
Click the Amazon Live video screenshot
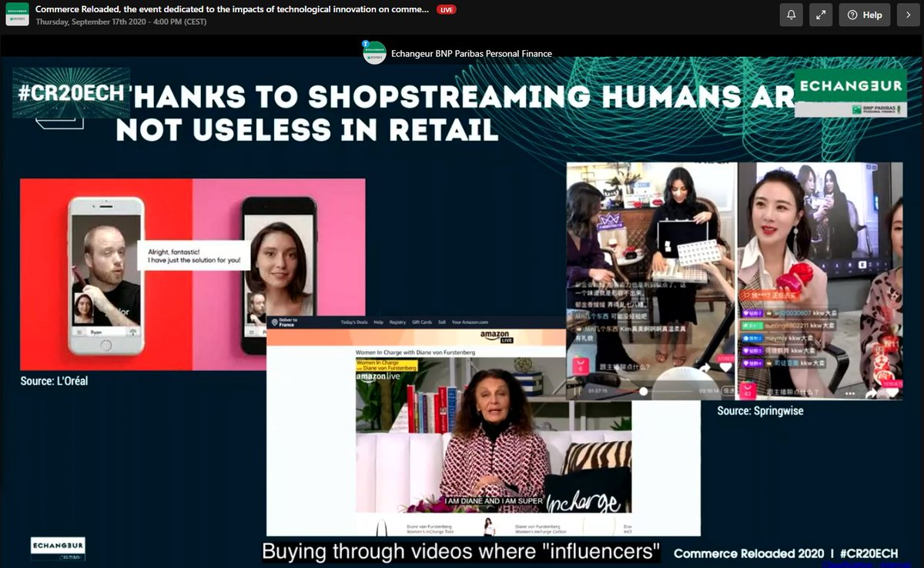coord(484,426)
